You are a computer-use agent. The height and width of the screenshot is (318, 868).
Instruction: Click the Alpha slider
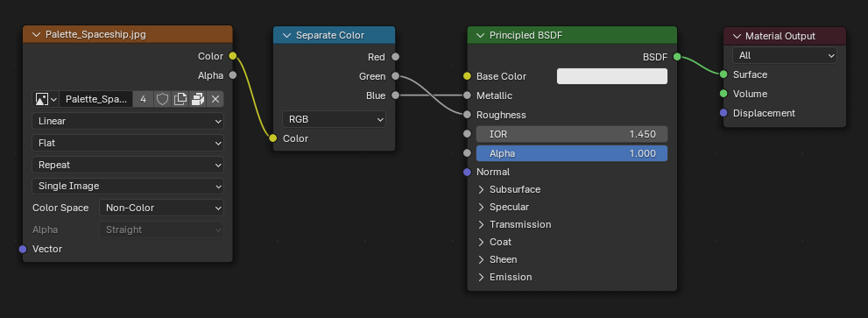572,153
